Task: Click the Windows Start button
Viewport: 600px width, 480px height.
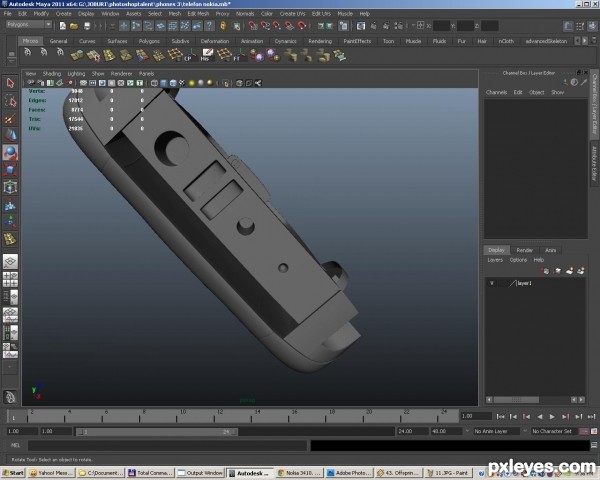Action: point(13,473)
